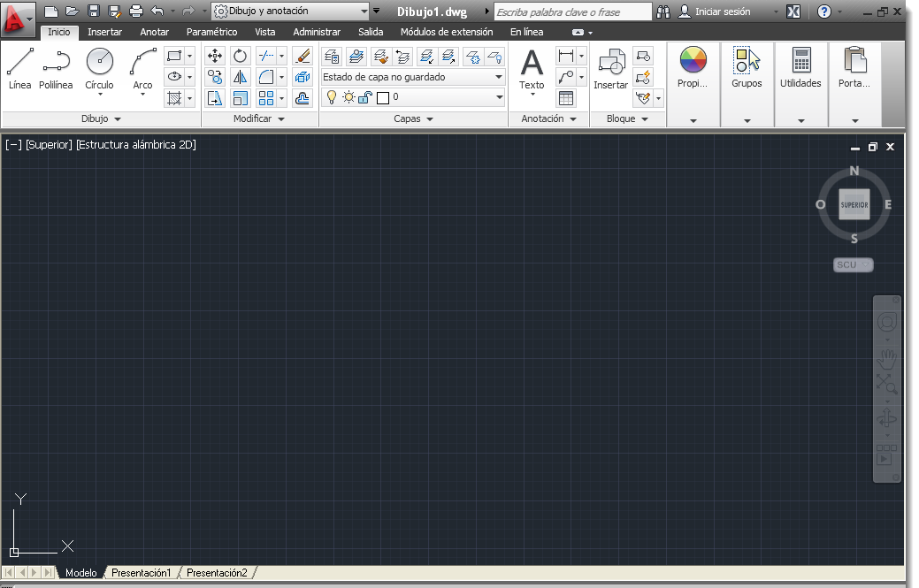Open the layer 0 dropdown list
The width and height of the screenshot is (919, 588).
[497, 95]
